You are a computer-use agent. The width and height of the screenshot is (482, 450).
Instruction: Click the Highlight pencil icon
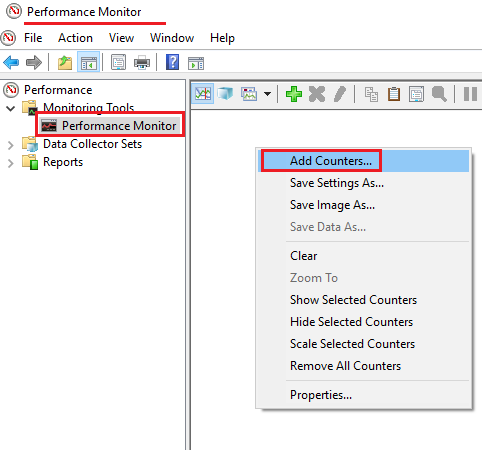pos(340,94)
